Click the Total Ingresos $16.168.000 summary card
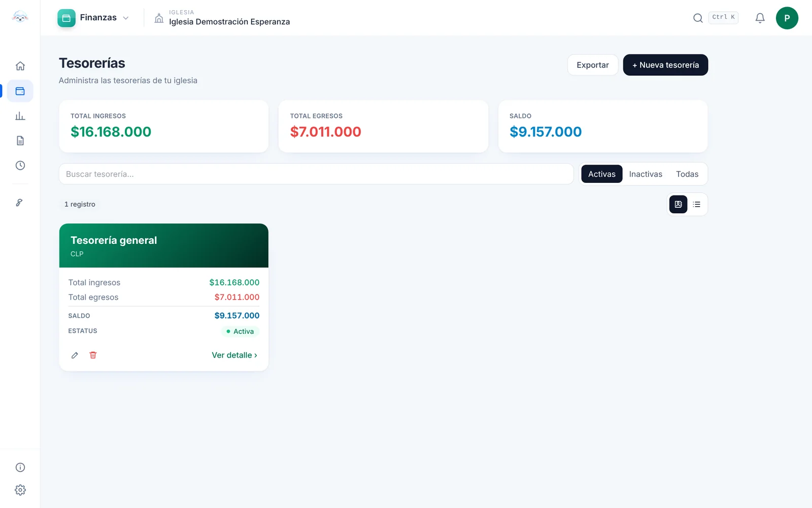Image resolution: width=812 pixels, height=508 pixels. click(164, 126)
